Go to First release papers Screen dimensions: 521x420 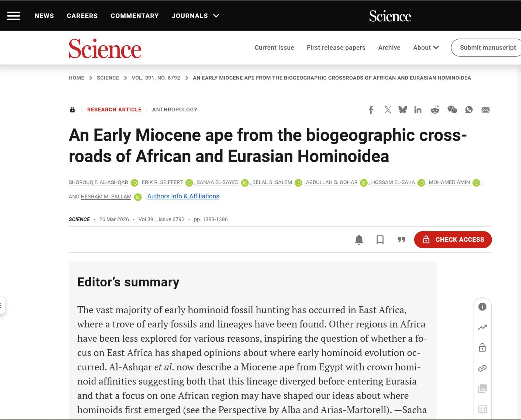coord(336,48)
